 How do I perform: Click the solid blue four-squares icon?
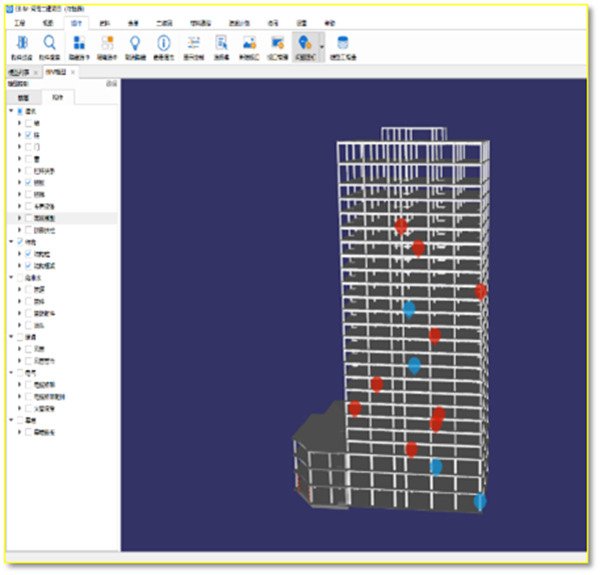click(79, 43)
